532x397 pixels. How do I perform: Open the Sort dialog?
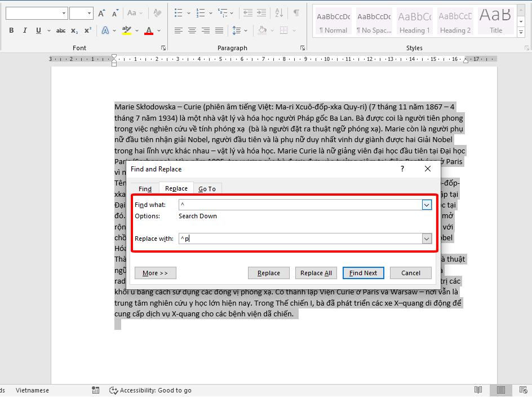280,12
